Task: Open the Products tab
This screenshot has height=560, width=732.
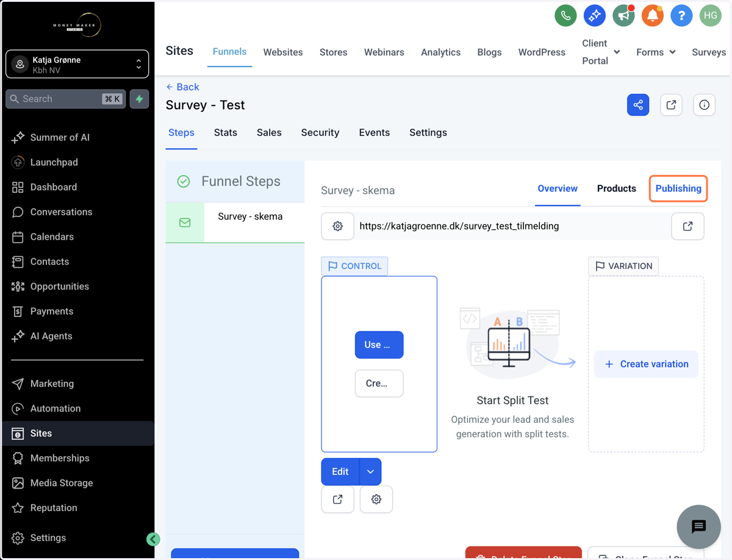Action: click(617, 188)
